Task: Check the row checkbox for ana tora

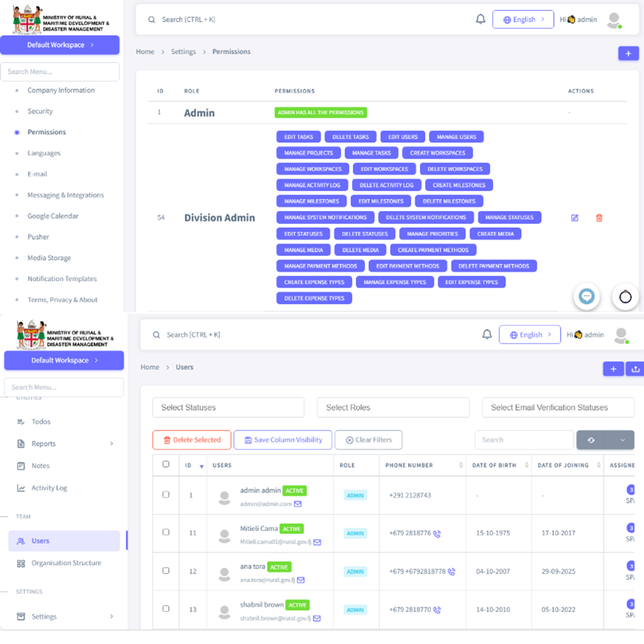Action: (166, 571)
